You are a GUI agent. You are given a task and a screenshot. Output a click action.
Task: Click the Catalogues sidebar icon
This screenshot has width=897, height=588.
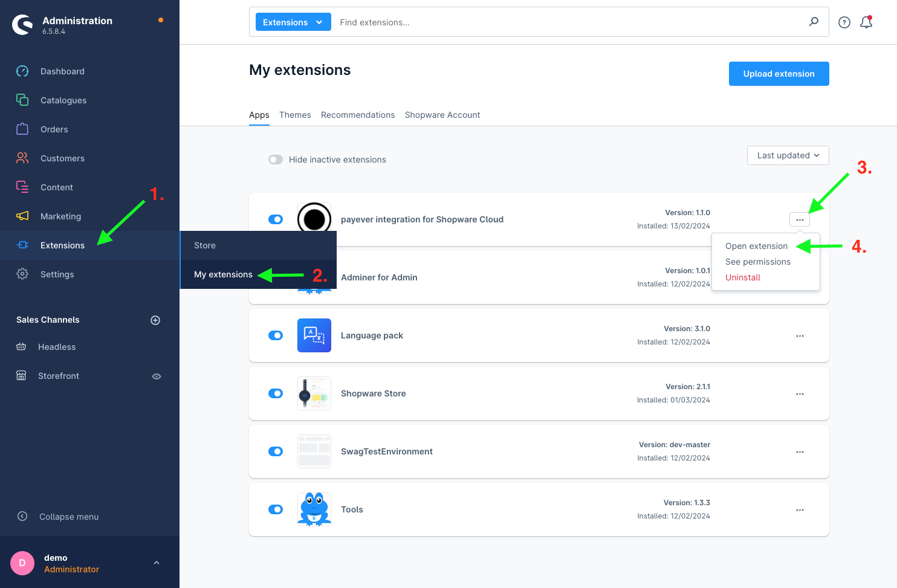click(x=22, y=100)
